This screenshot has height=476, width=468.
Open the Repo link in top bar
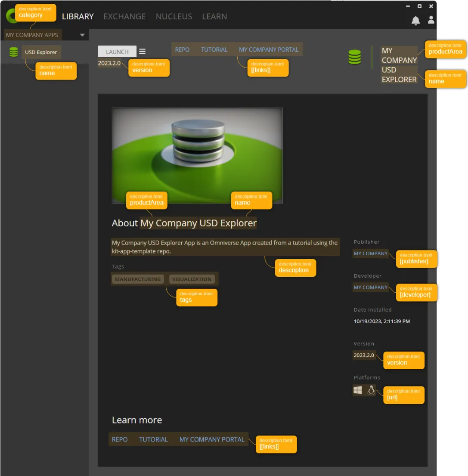[x=182, y=49]
